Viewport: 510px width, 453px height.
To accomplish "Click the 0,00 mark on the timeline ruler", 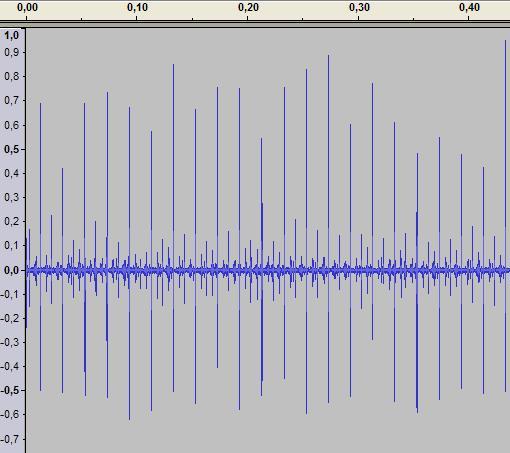I will coord(27,8).
